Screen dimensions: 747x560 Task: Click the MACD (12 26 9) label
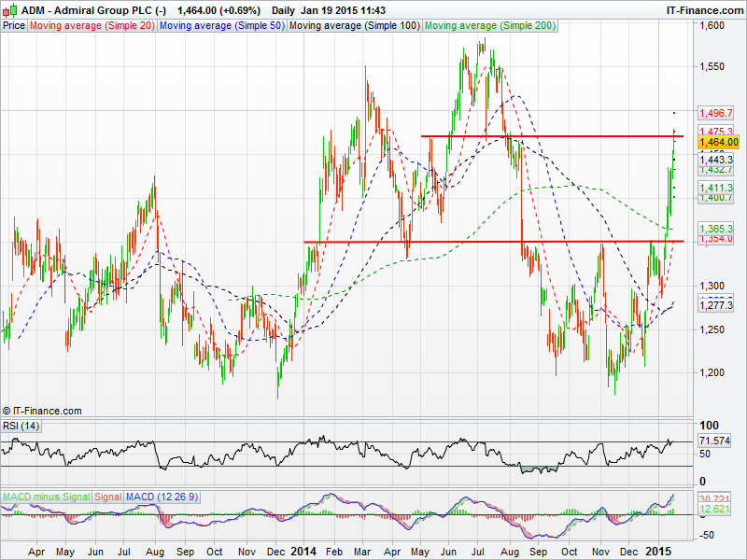click(x=160, y=496)
